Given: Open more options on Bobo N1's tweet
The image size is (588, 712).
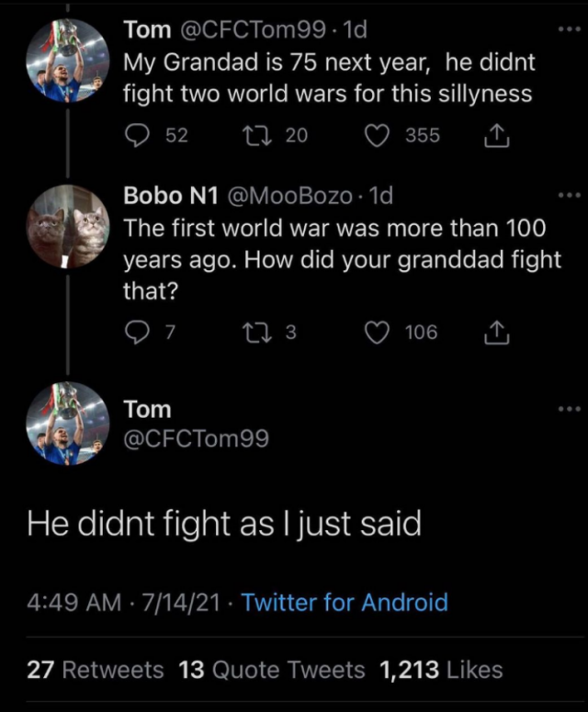Looking at the screenshot, I should coord(570,196).
